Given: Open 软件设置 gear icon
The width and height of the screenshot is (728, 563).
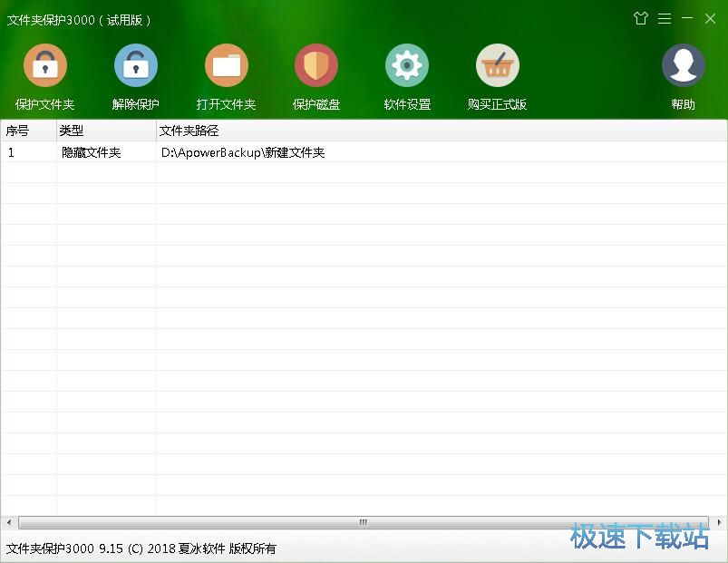Looking at the screenshot, I should tap(407, 65).
